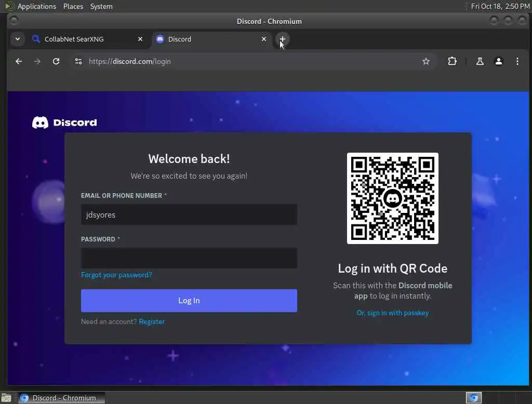Click the Welcome back! heading
The width and height of the screenshot is (532, 404).
coord(189,159)
